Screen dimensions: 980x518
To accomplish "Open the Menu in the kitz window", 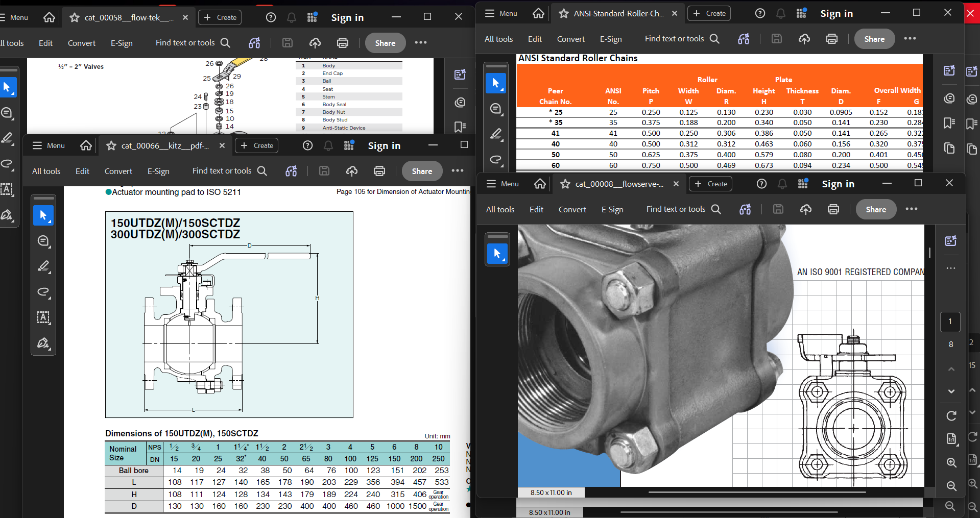I will click(x=49, y=145).
